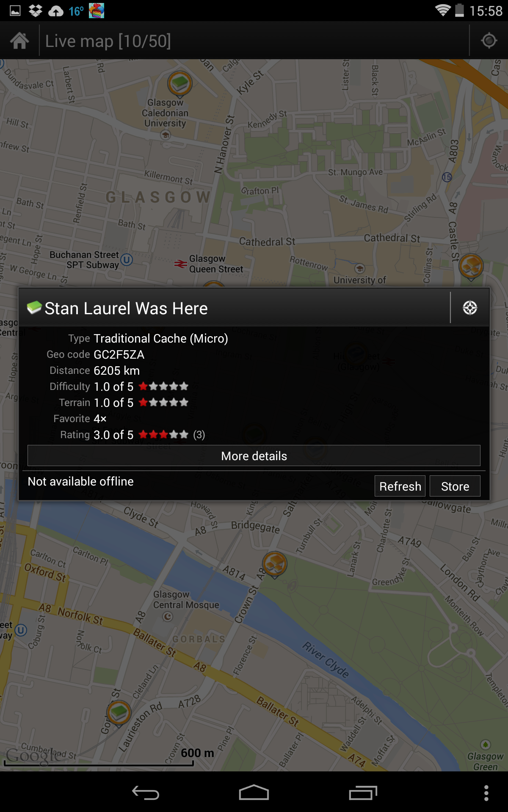Tap the Glasgow Queen Street rail icon

click(x=181, y=264)
